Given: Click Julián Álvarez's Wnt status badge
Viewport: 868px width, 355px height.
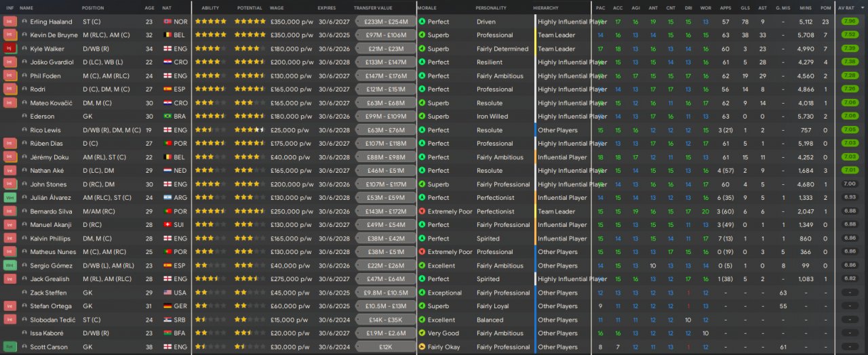Looking at the screenshot, I should (9, 198).
